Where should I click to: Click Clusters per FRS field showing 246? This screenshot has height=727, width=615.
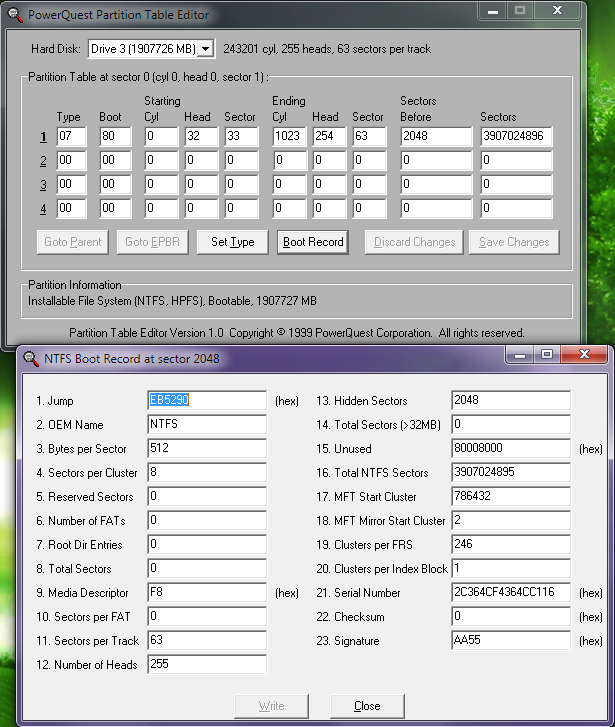tap(511, 544)
